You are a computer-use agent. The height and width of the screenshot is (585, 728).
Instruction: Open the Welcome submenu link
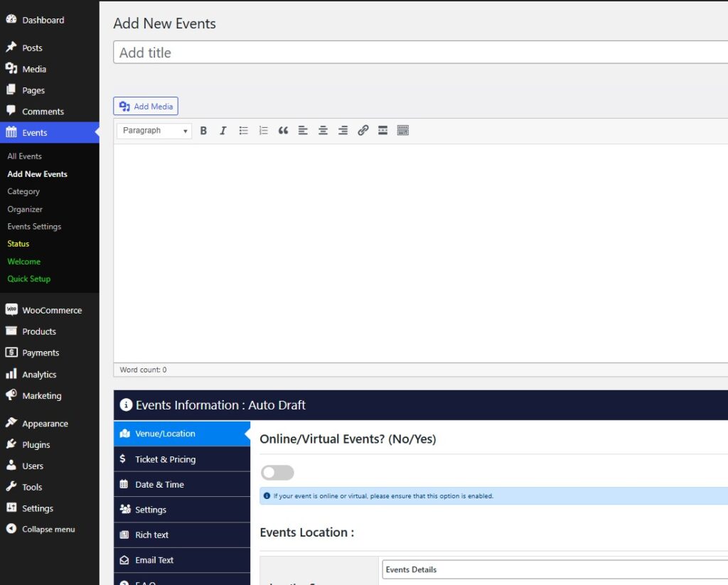(x=23, y=262)
